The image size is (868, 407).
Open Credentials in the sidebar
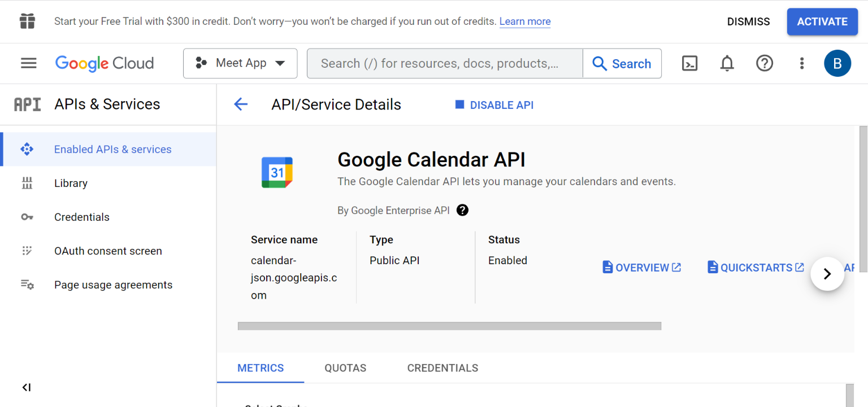(108, 217)
